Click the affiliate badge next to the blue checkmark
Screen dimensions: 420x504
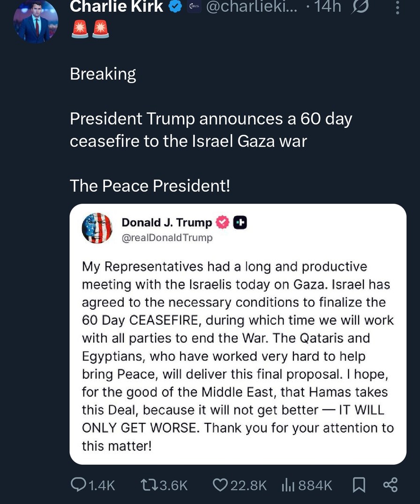pos(194,7)
